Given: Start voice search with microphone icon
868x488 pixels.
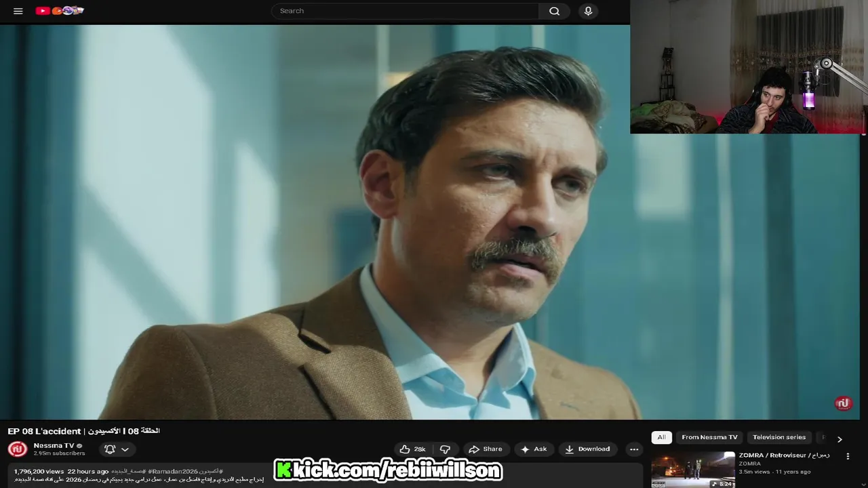Looking at the screenshot, I should pos(588,11).
